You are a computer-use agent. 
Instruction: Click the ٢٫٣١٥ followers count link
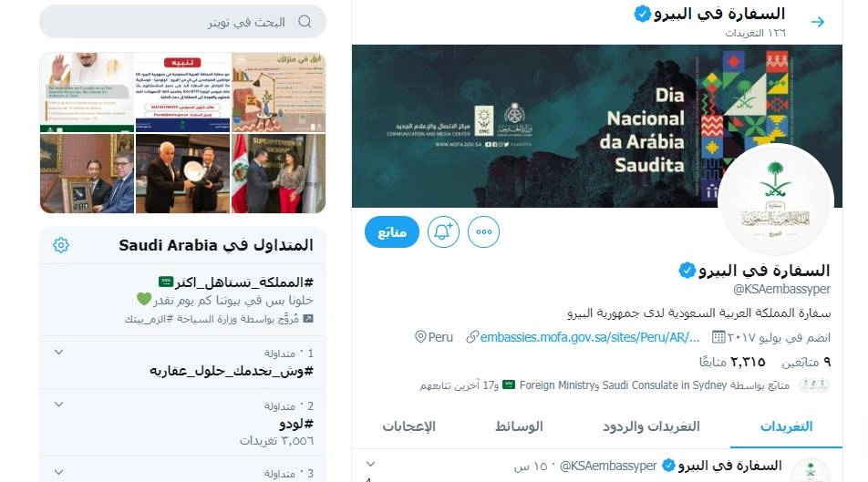[732, 362]
